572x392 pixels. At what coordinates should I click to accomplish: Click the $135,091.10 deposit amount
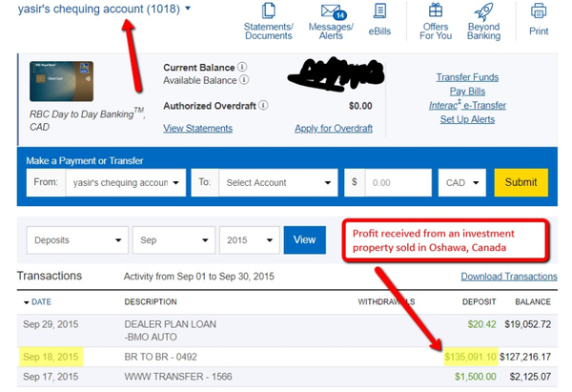[x=470, y=357]
